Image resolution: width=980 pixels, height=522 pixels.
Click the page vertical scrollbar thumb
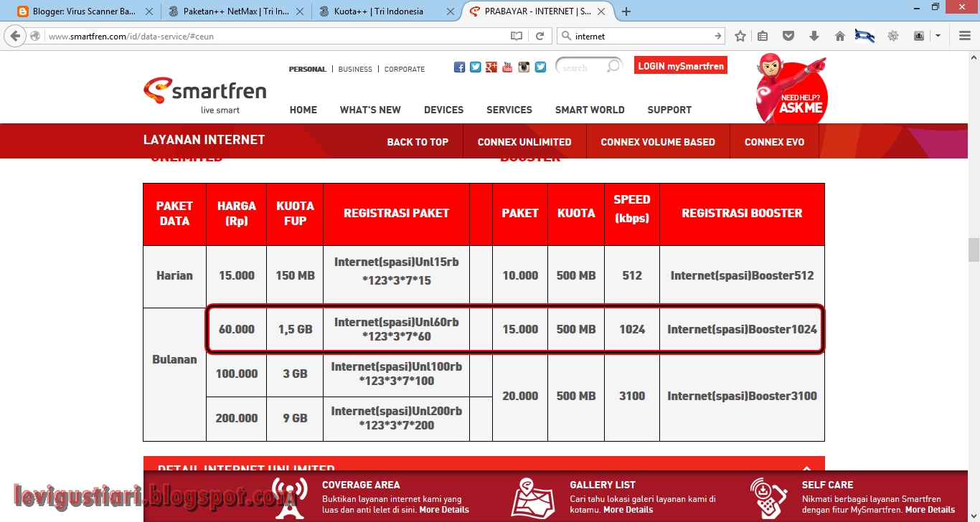click(974, 250)
